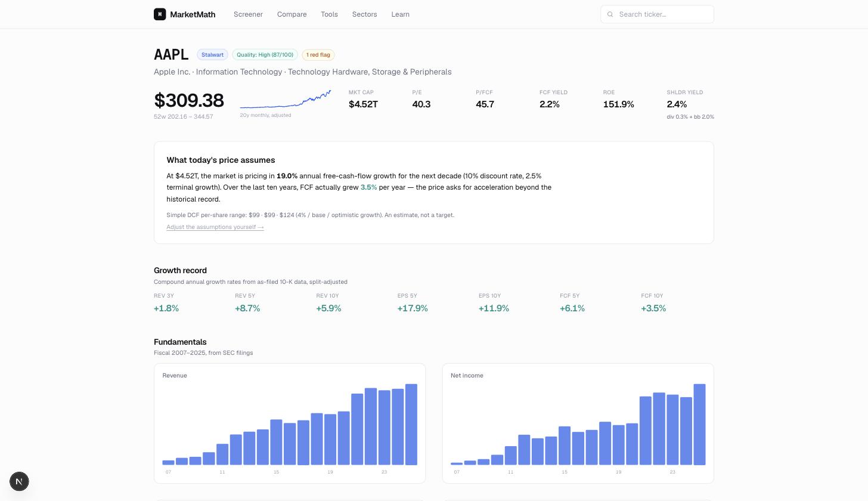Click the REV 5Y value +8.7%

click(247, 308)
